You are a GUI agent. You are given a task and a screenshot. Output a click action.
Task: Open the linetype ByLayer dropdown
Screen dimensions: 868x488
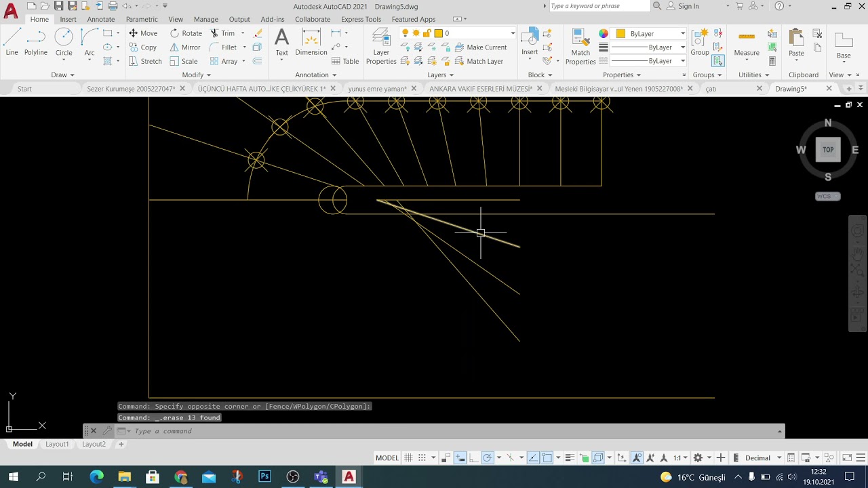click(x=648, y=61)
